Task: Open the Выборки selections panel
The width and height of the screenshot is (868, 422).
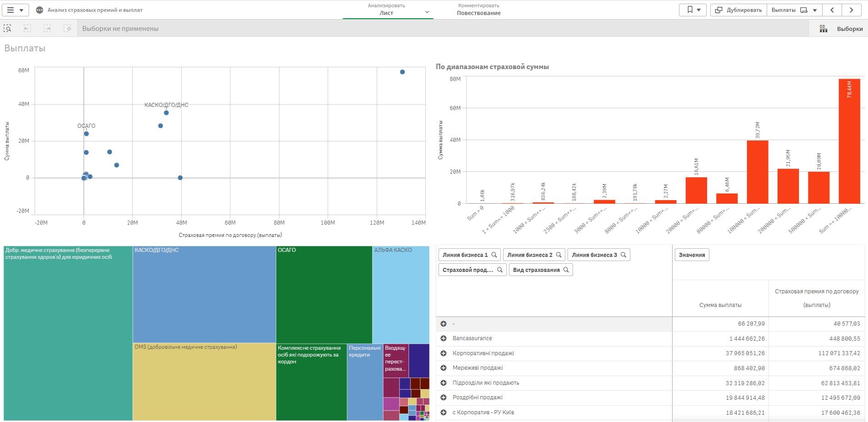Action: coord(841,29)
